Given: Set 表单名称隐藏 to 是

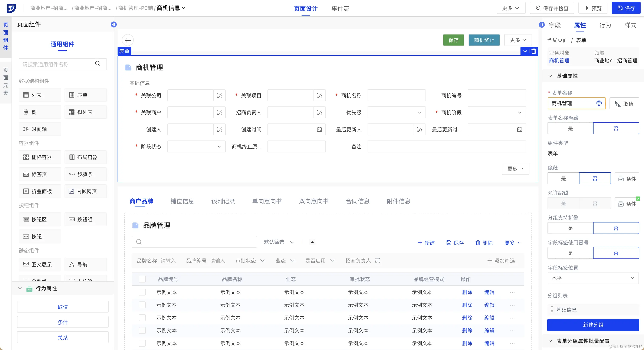Looking at the screenshot, I should [x=570, y=128].
